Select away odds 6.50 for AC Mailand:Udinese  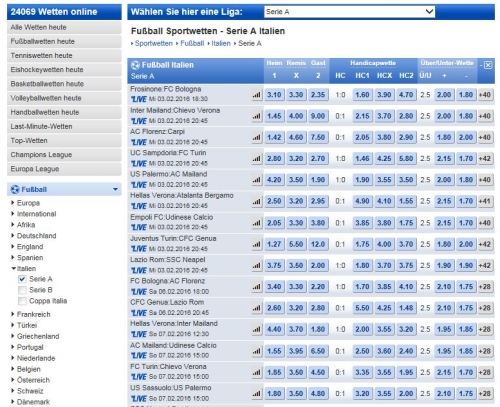(318, 351)
